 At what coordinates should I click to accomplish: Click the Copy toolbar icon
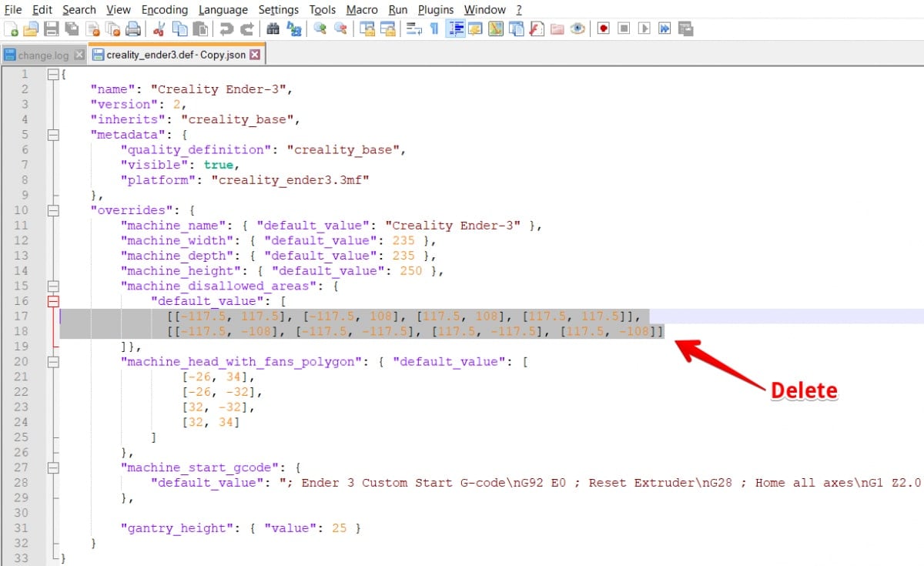tap(179, 29)
